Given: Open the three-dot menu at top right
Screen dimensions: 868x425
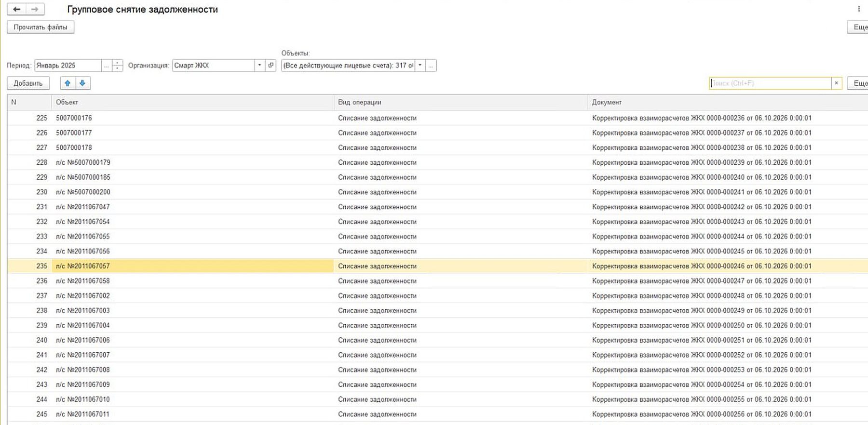Looking at the screenshot, I should 859,9.
